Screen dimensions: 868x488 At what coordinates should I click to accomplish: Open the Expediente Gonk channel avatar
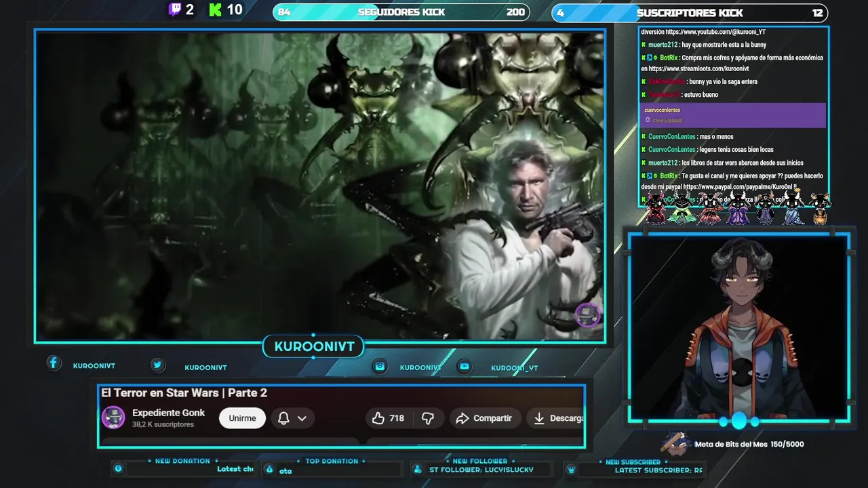(x=113, y=418)
